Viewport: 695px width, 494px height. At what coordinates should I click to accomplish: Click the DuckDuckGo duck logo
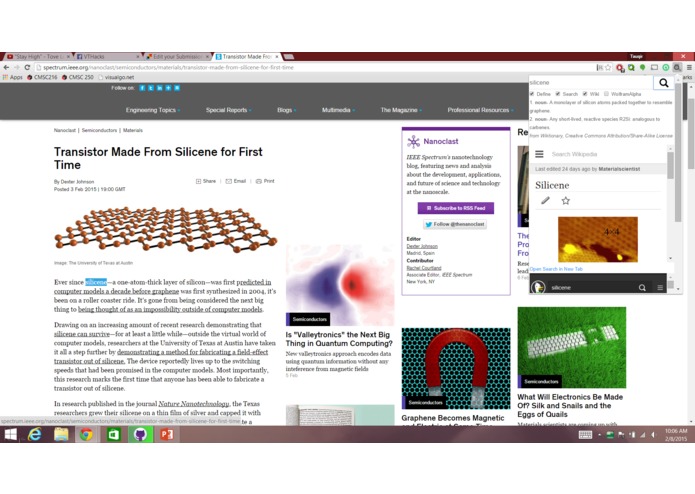coord(538,288)
